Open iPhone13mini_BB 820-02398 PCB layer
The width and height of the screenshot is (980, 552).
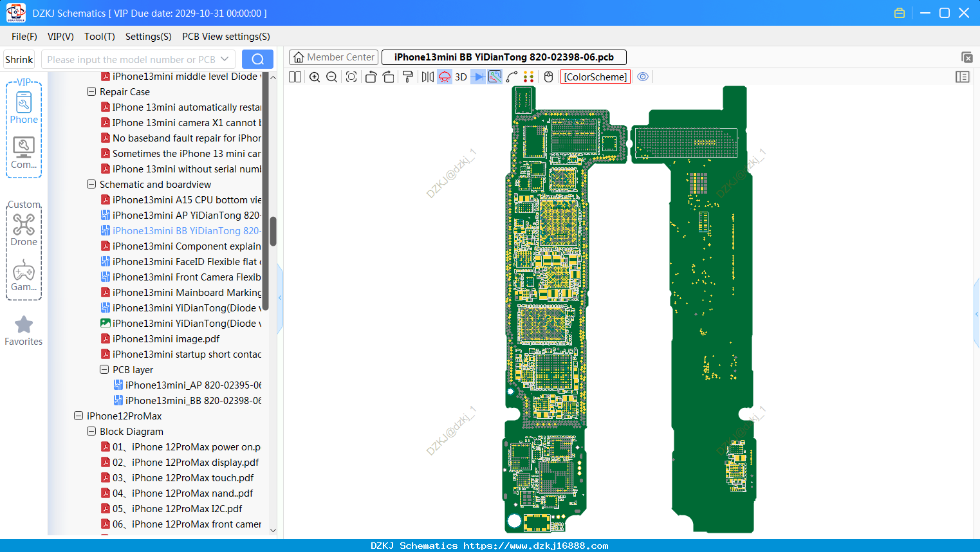[187, 401]
